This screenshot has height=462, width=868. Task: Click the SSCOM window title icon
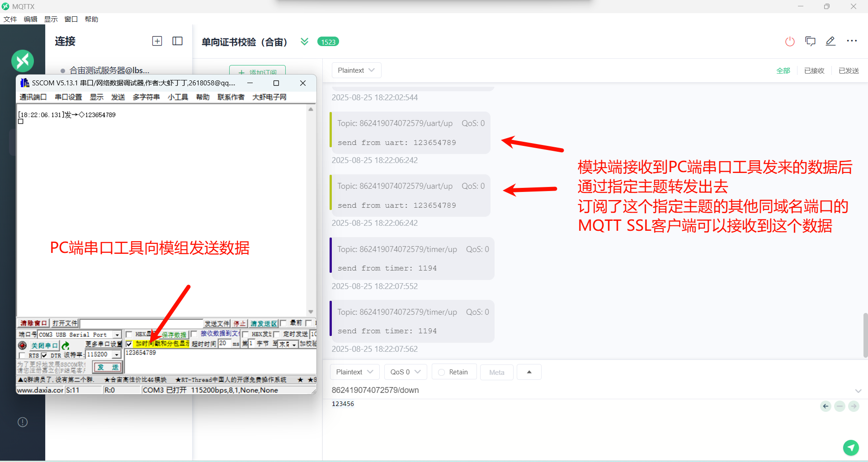24,83
